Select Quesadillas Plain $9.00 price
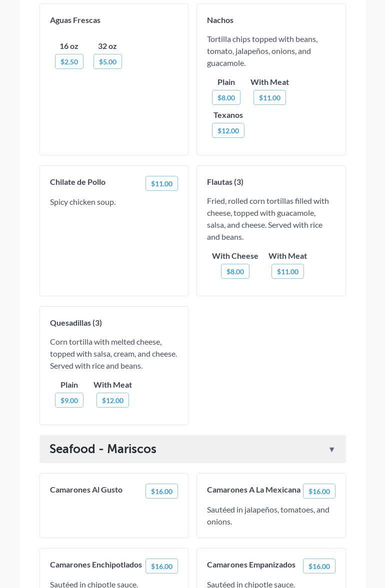The height and width of the screenshot is (588, 385). coord(69,401)
